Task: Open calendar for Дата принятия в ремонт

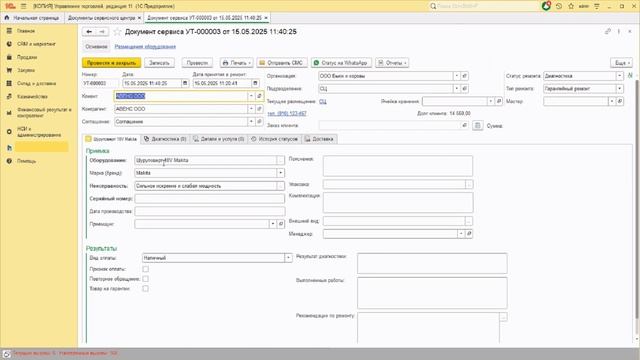Action: (x=255, y=83)
